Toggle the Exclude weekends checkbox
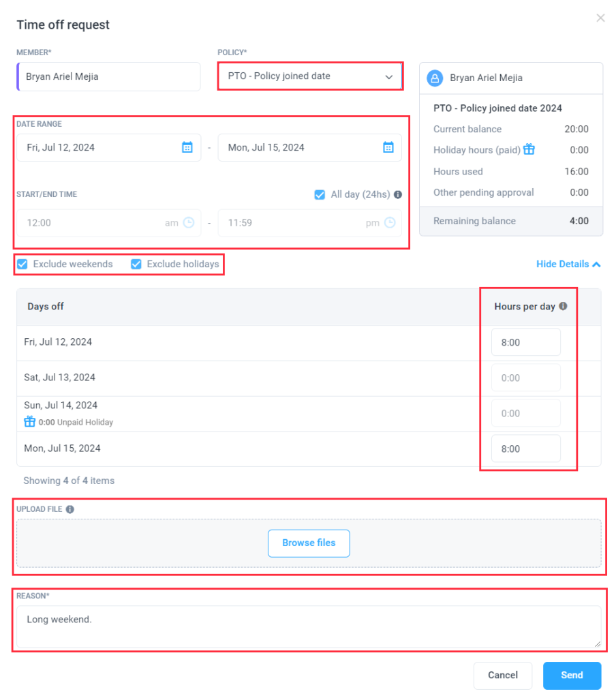Image resolution: width=616 pixels, height=698 pixels. pos(22,264)
